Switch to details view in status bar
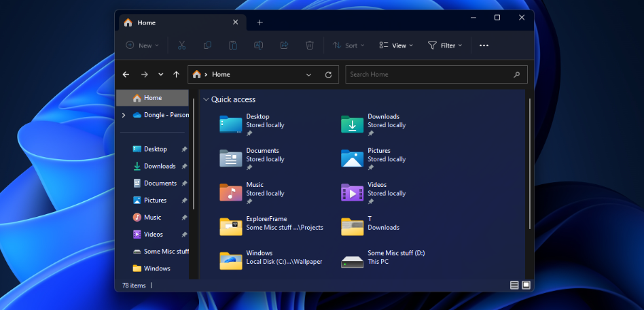Screen dimensions: 644x310 tap(514, 285)
